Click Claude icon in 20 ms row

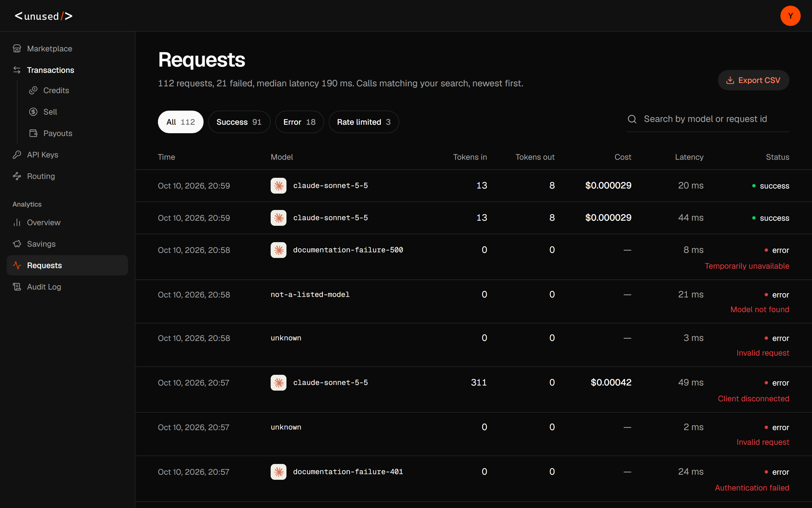tap(279, 185)
